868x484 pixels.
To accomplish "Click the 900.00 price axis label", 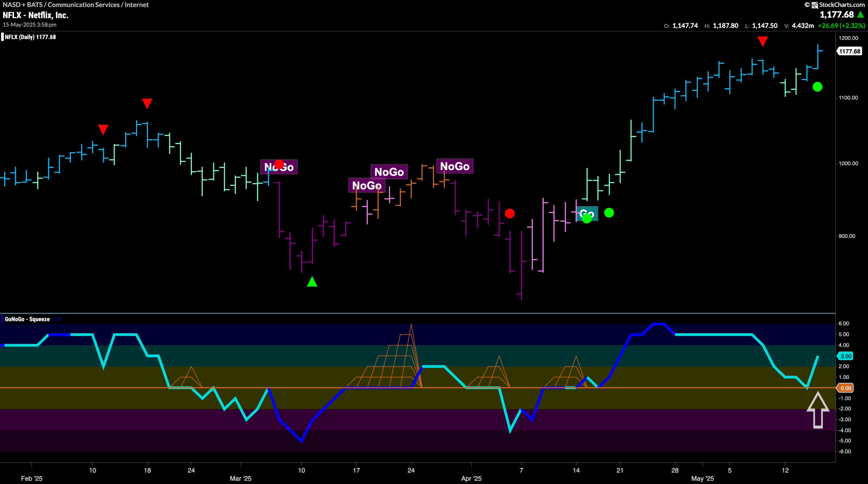I will coord(847,236).
